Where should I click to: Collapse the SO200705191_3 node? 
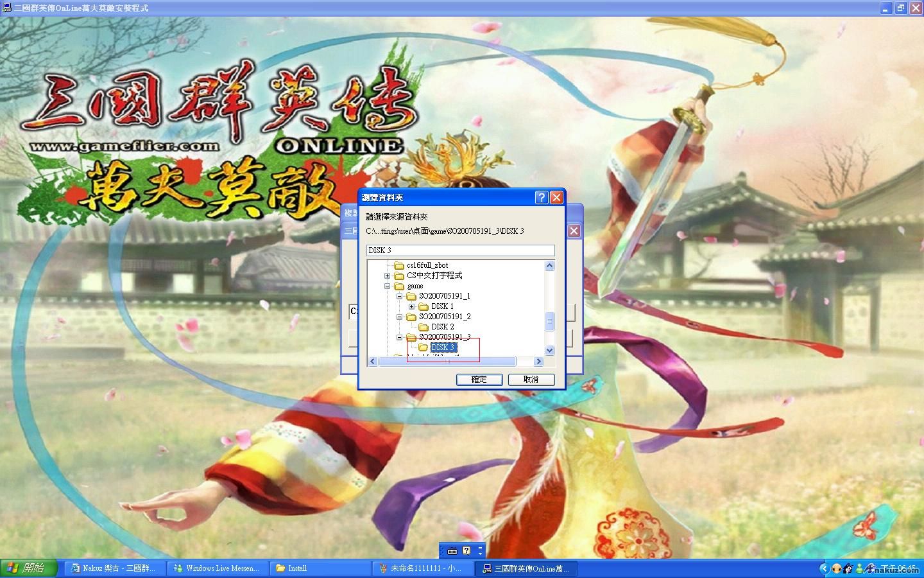(399, 337)
